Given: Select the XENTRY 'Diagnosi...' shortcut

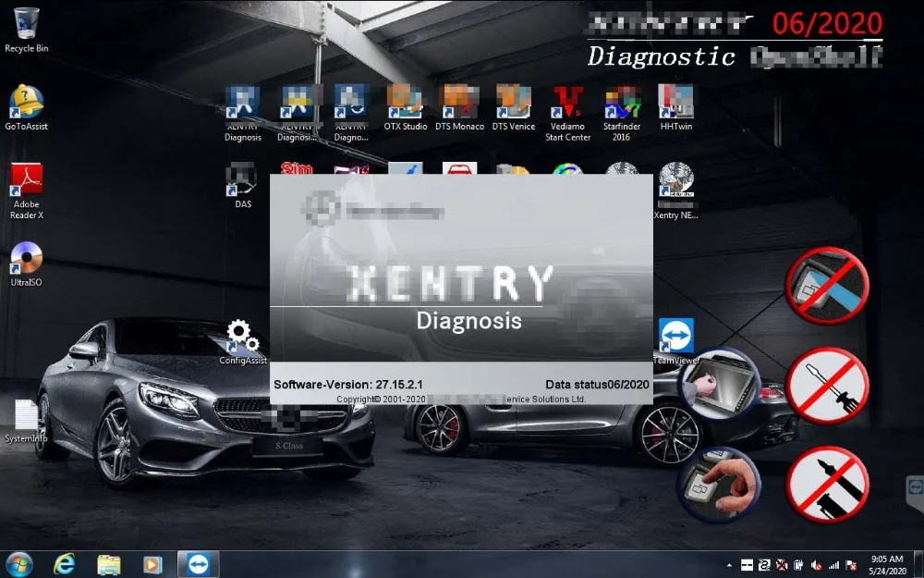Looking at the screenshot, I should (x=297, y=113).
